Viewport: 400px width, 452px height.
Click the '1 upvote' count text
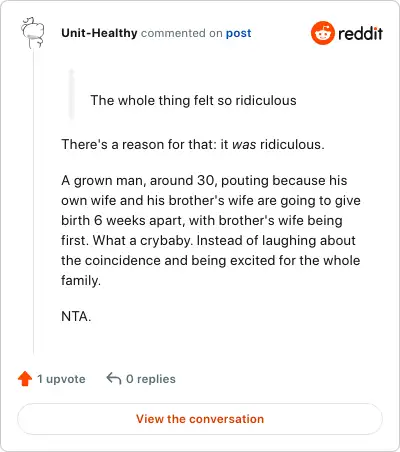61,379
